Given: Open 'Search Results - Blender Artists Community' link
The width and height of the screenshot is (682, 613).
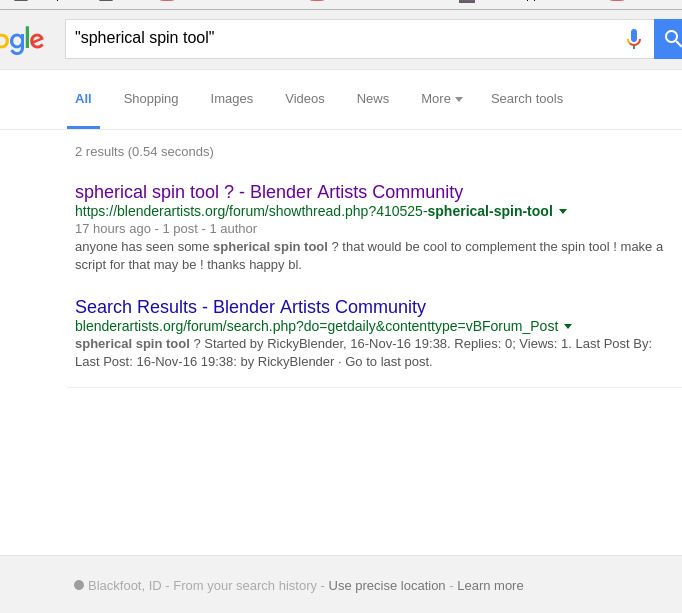Looking at the screenshot, I should pyautogui.click(x=250, y=307).
